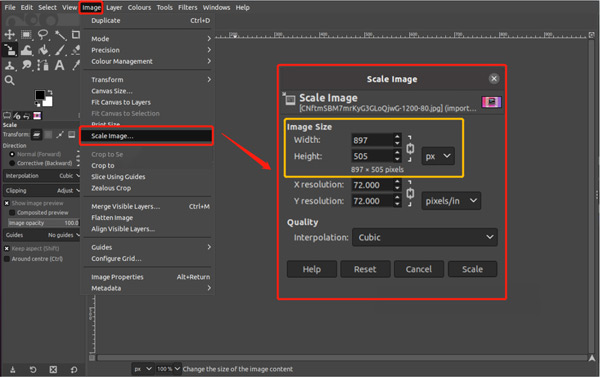Select the Rectangle Select tool
The height and width of the screenshot is (377, 600).
pyautogui.click(x=26, y=35)
